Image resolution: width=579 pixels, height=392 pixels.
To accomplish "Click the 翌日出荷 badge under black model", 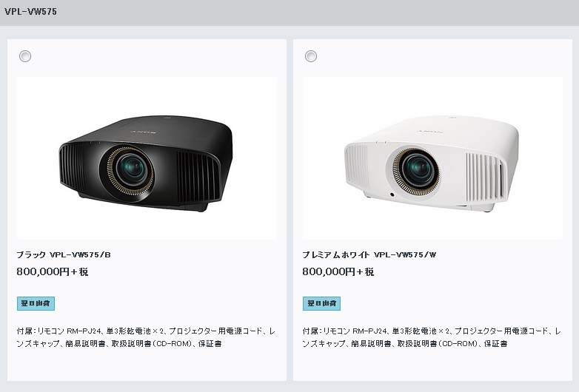I will (x=36, y=303).
